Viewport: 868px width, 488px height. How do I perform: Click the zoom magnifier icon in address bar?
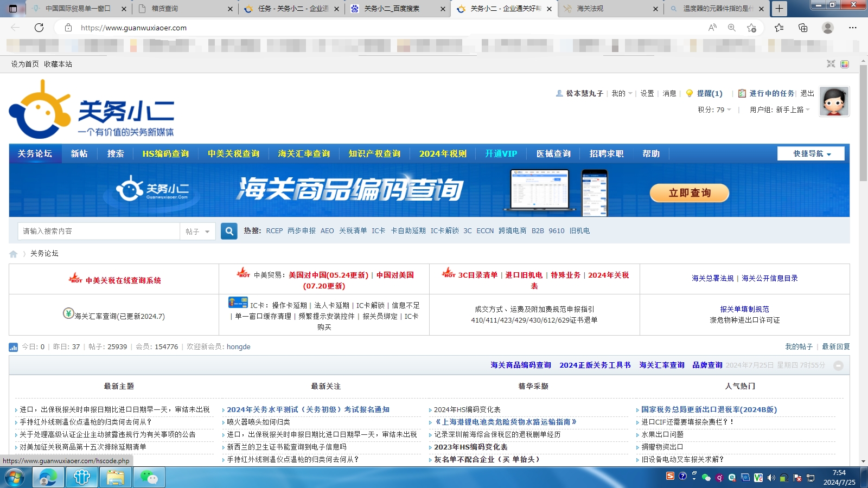(x=732, y=28)
